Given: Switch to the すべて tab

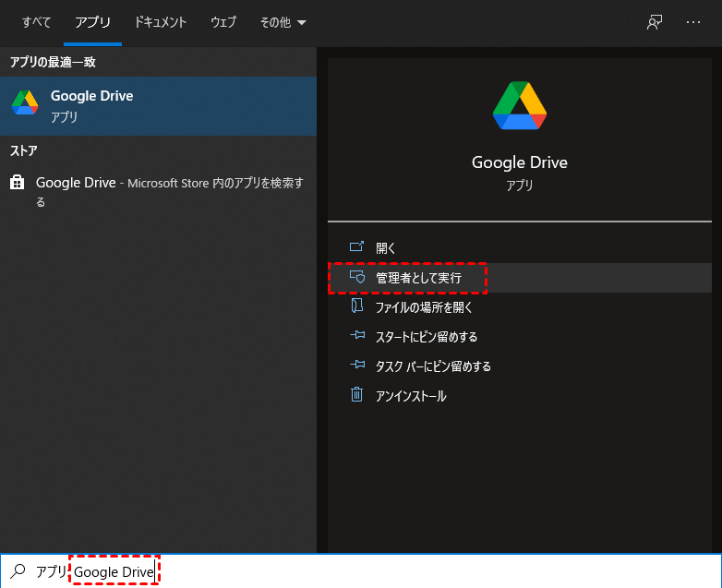Looking at the screenshot, I should (x=36, y=22).
